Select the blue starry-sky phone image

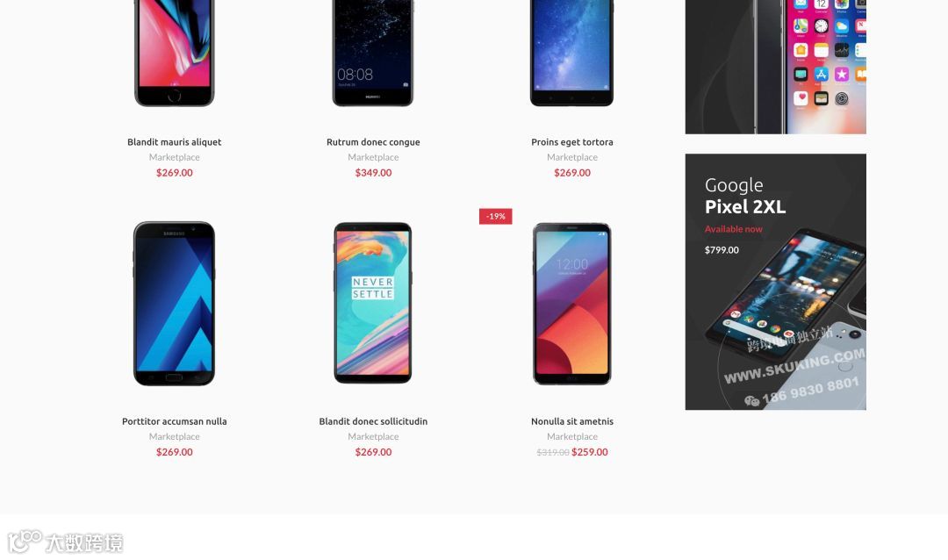click(572, 54)
